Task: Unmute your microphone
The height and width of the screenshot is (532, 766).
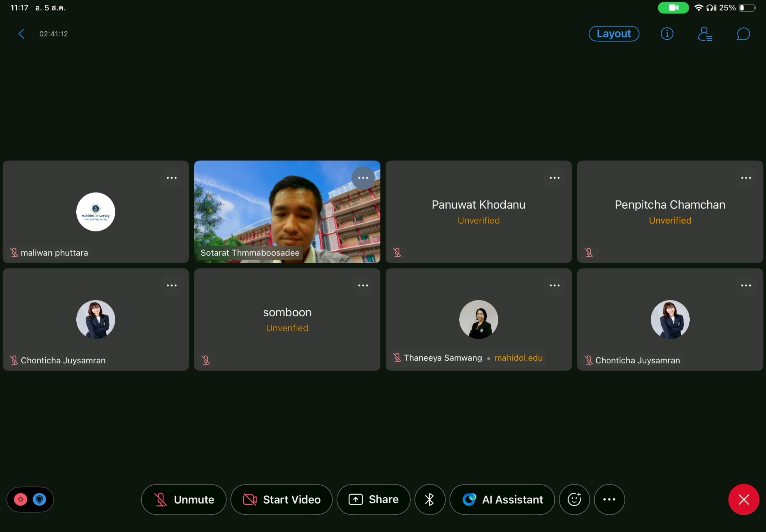Action: coord(184,499)
